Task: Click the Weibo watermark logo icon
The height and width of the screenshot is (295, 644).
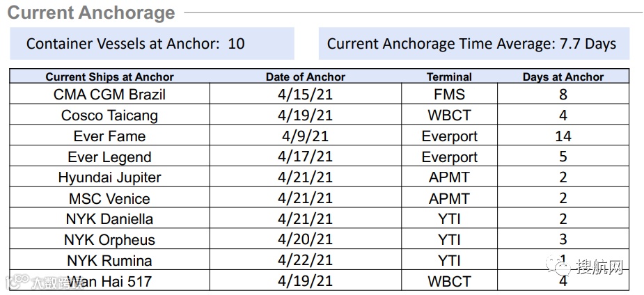Action: [17, 280]
